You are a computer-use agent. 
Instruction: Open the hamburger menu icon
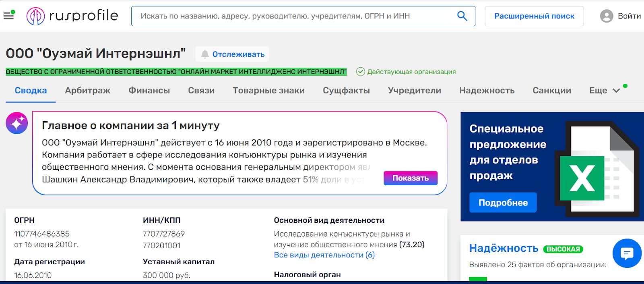tap(8, 16)
